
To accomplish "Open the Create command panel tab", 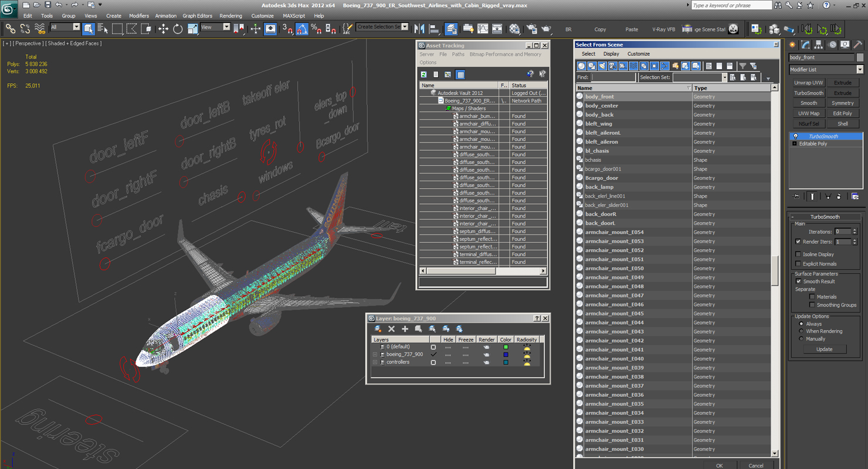I will click(x=793, y=45).
